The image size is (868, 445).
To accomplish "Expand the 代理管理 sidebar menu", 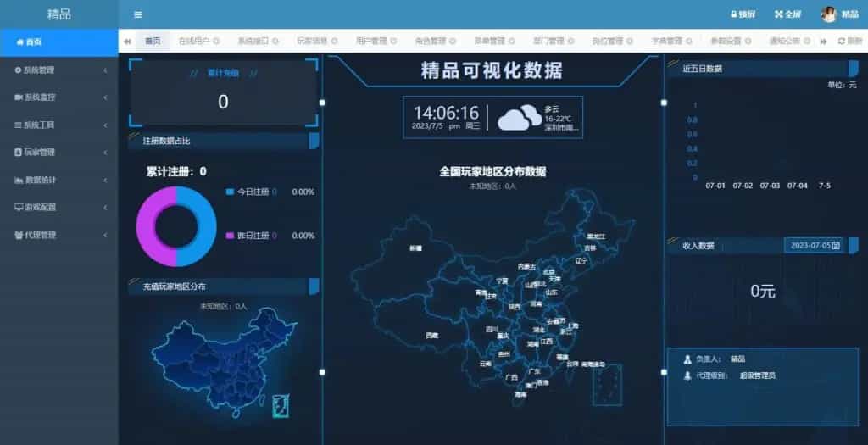I will point(58,235).
